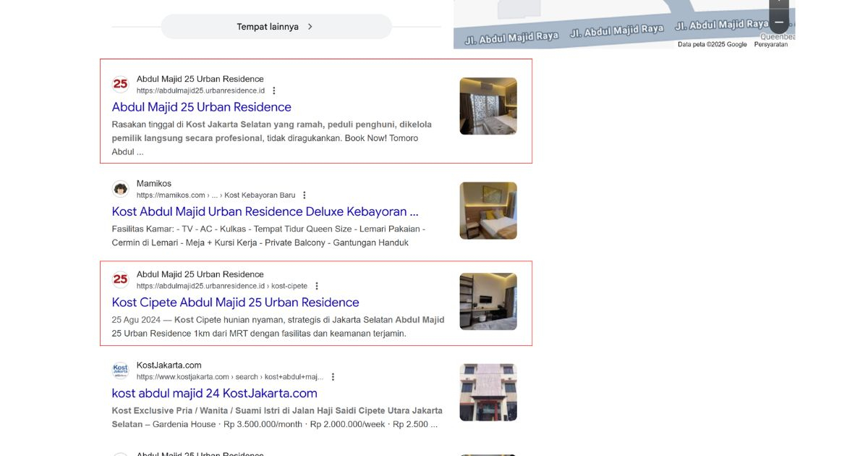868x456 pixels.
Task: Open the three-dot menu beside abdulmajid25.urbanresidence.id
Action: point(273,90)
